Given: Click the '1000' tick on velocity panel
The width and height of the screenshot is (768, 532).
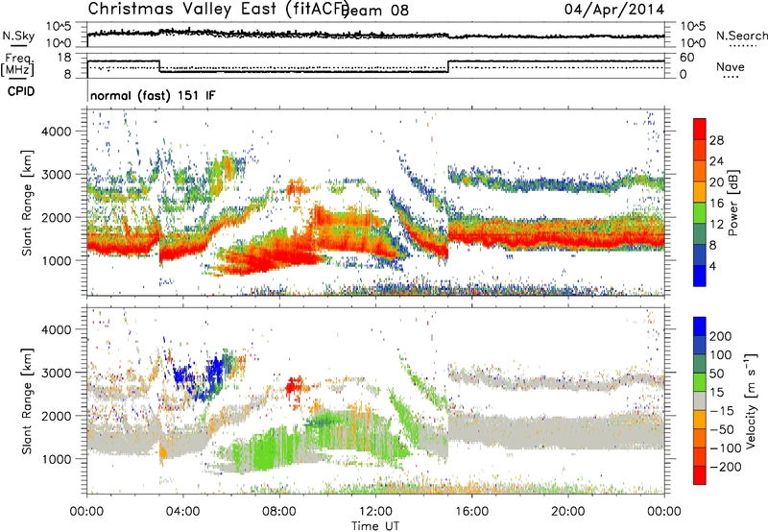Looking at the screenshot, I should click(x=59, y=459).
